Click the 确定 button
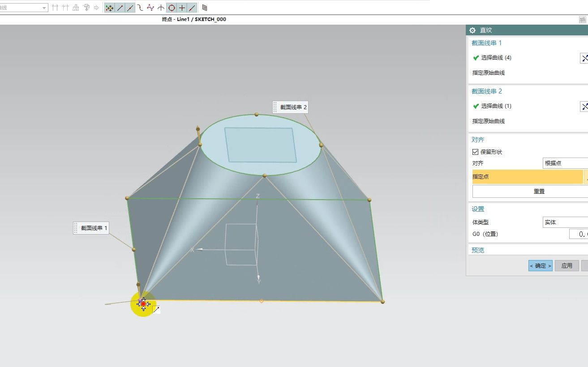Viewport: 588px width, 367px height. tap(541, 265)
